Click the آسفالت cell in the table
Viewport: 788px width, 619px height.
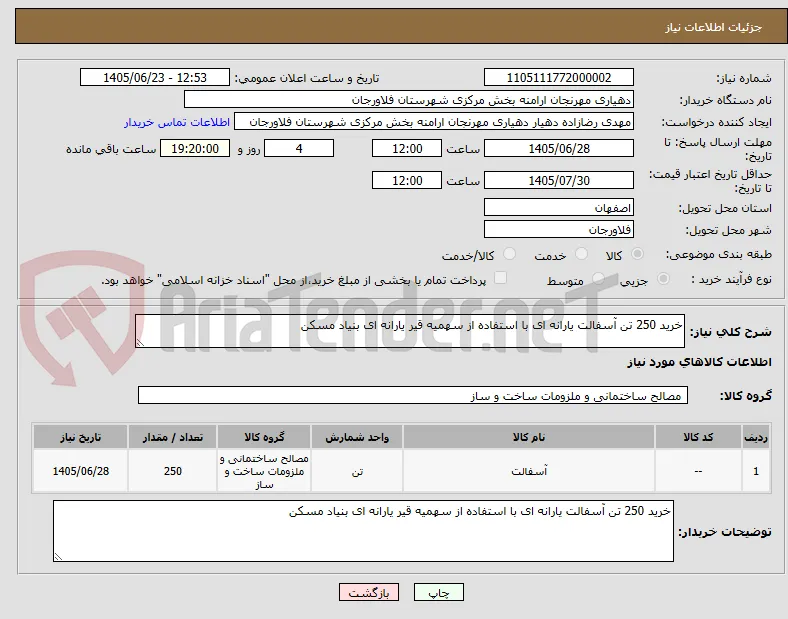click(529, 471)
